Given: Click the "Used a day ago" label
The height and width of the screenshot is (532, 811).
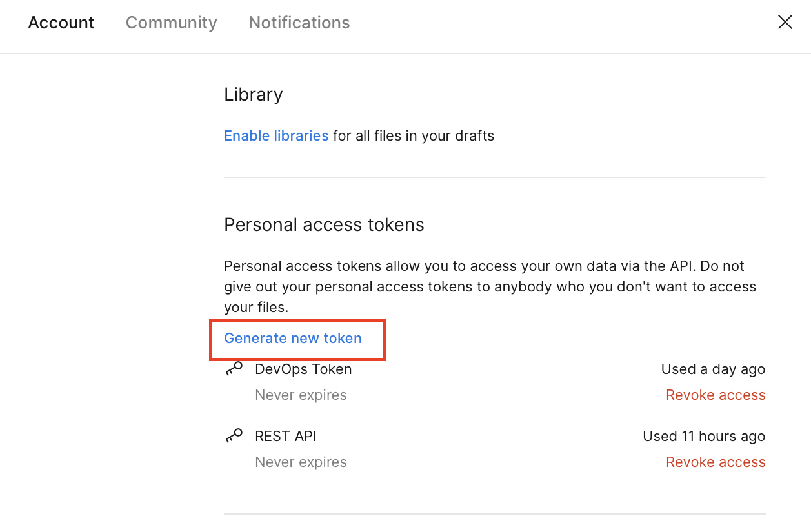Looking at the screenshot, I should click(713, 369).
